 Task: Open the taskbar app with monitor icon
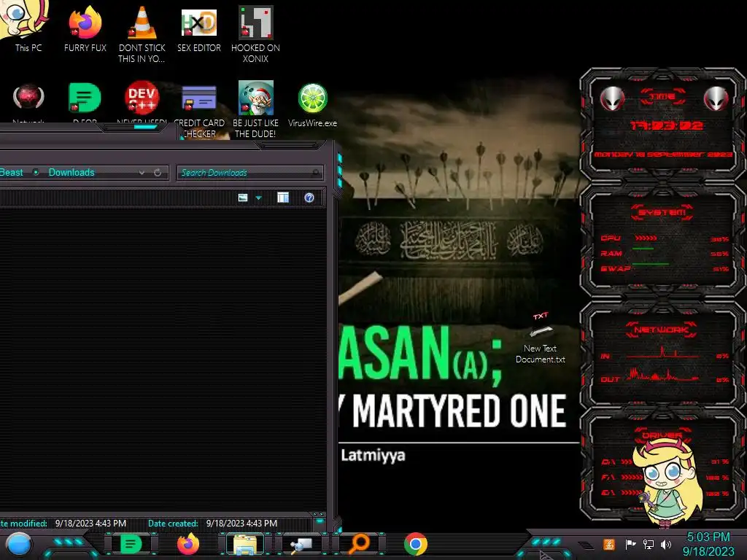(301, 545)
